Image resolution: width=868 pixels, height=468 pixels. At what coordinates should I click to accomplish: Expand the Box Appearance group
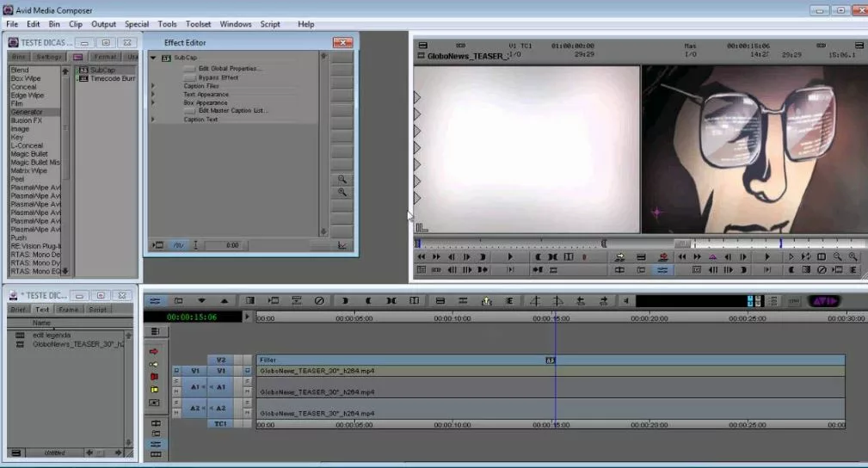(153, 102)
